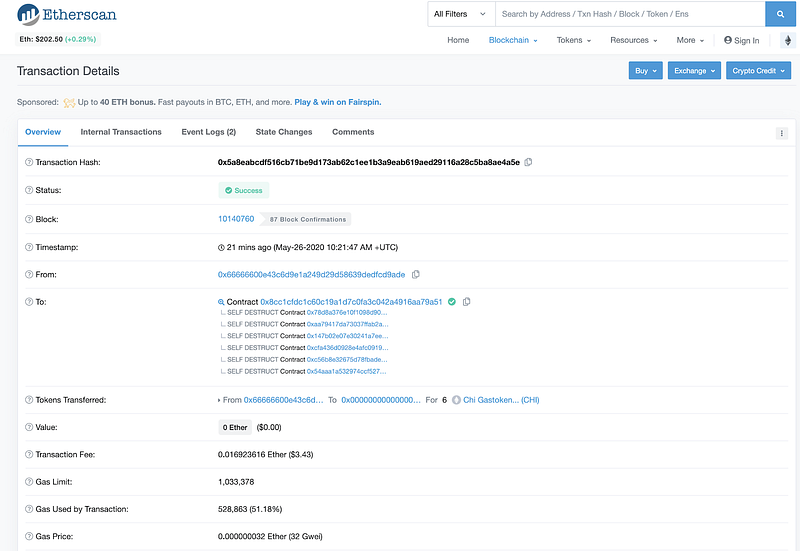Copy the To contract address
Viewport: 800px width, 551px height.
[x=466, y=301]
